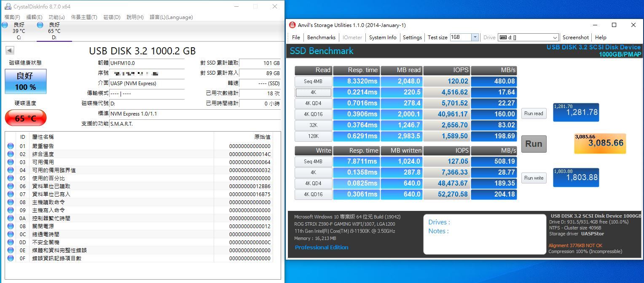Click read score 1,281.78 box
This screenshot has height=283, width=644.
576,113
